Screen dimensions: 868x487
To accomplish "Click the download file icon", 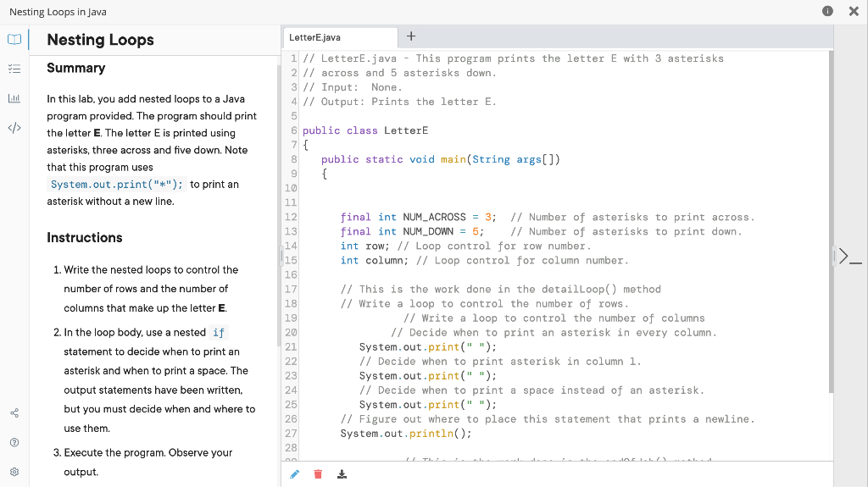I will [x=342, y=474].
